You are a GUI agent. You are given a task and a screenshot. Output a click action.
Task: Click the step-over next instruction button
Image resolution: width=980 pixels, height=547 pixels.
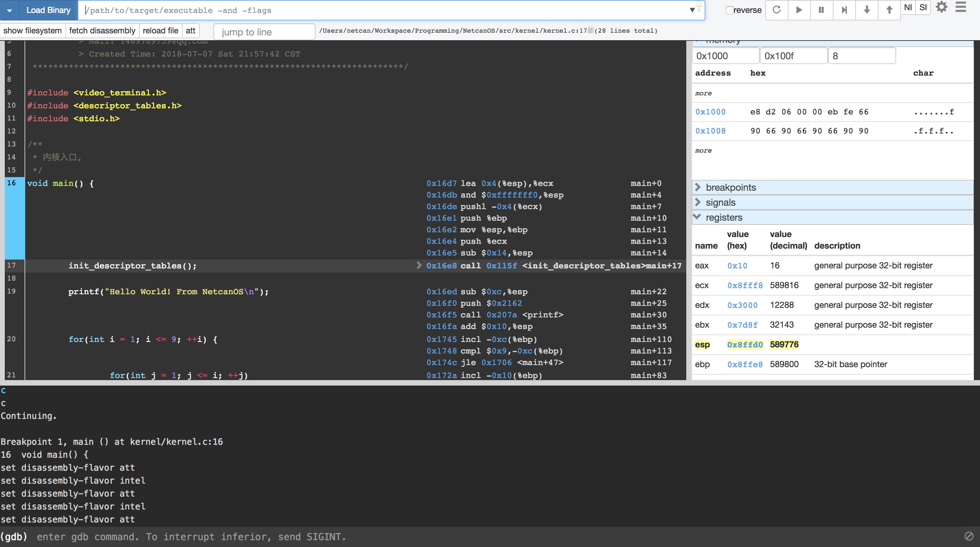tap(909, 10)
